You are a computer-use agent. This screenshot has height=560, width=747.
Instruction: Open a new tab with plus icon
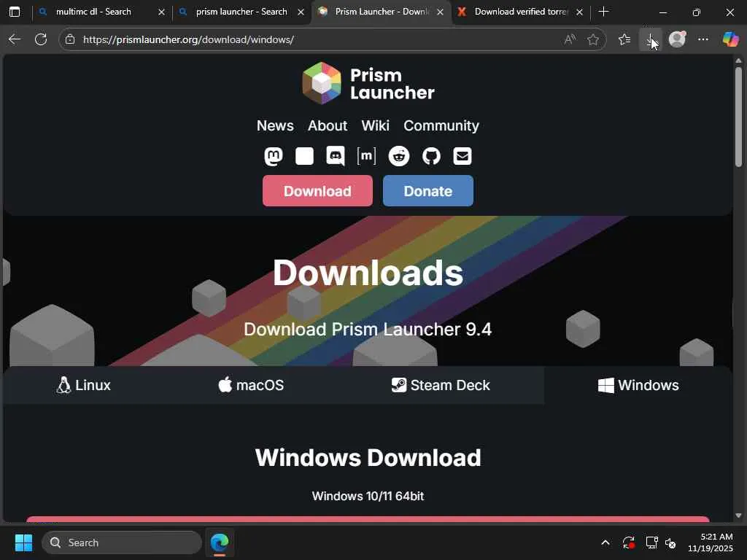[603, 12]
